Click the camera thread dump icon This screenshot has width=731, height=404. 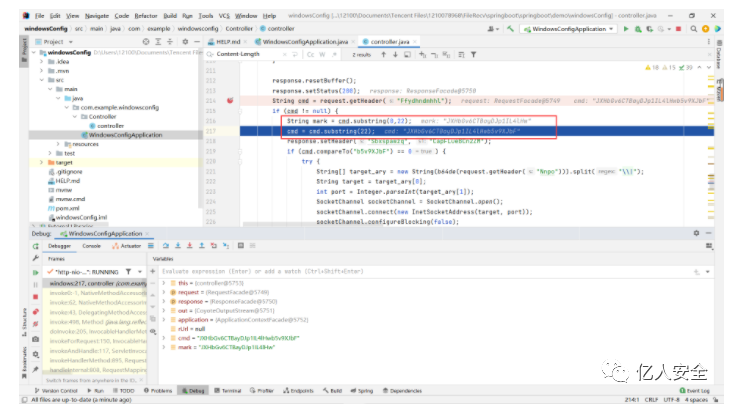[35, 339]
